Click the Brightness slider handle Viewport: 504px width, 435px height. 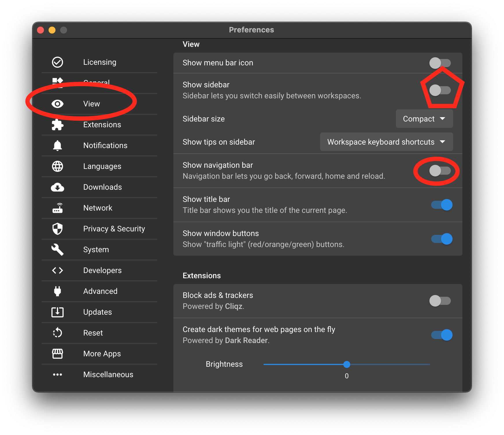[x=347, y=364]
